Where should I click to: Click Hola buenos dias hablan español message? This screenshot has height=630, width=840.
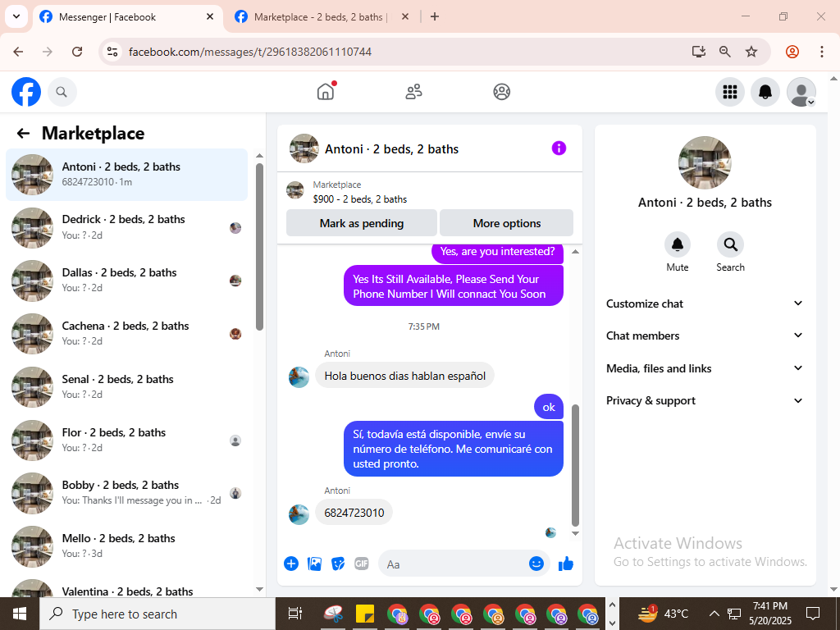405,376
